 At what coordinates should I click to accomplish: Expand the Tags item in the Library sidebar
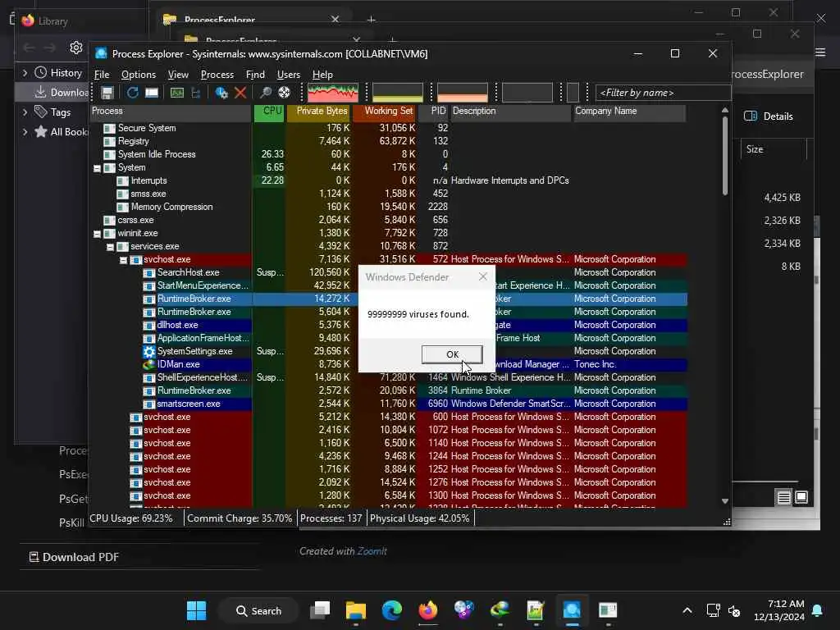(25, 112)
